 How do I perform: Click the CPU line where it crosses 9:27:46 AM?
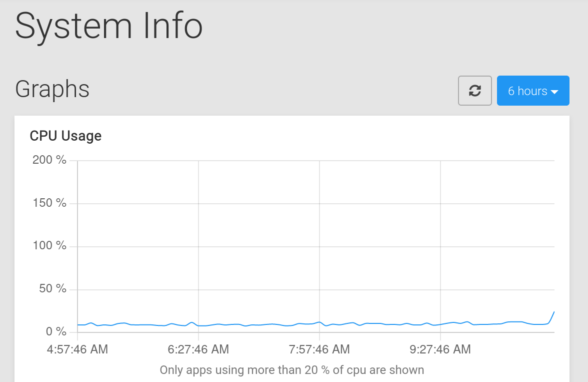[x=440, y=324]
